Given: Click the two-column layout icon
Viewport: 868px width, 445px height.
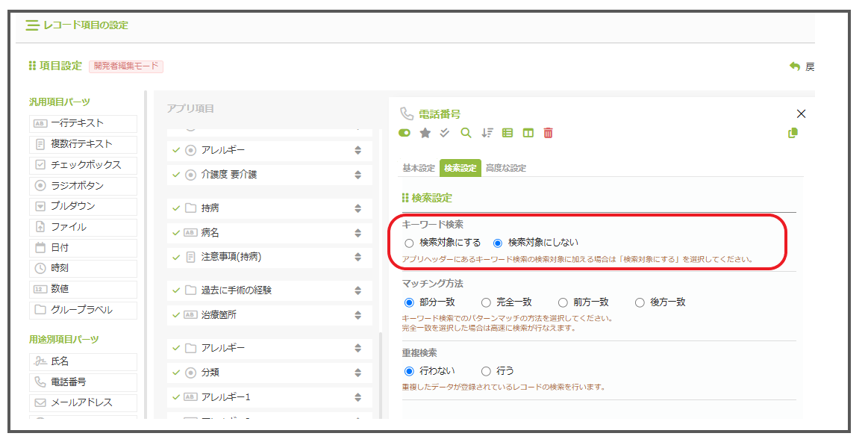Looking at the screenshot, I should click(528, 133).
